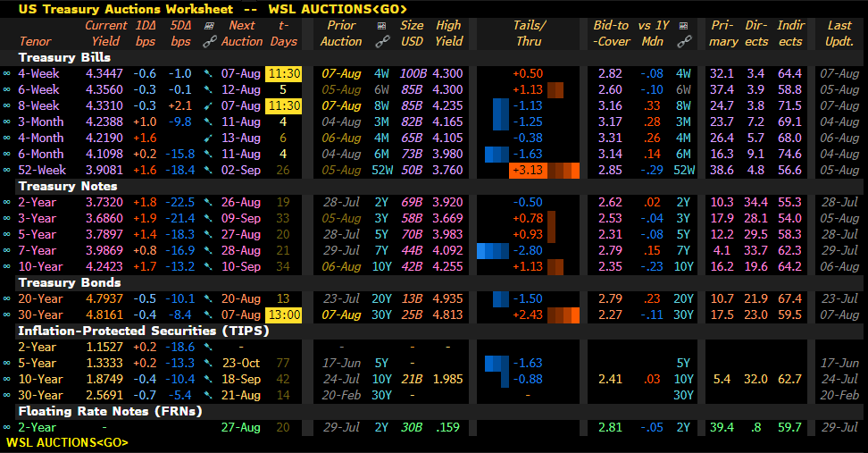Click the link icon beside TIPS 5-Year
This screenshot has width=868, height=453.
tap(6, 363)
